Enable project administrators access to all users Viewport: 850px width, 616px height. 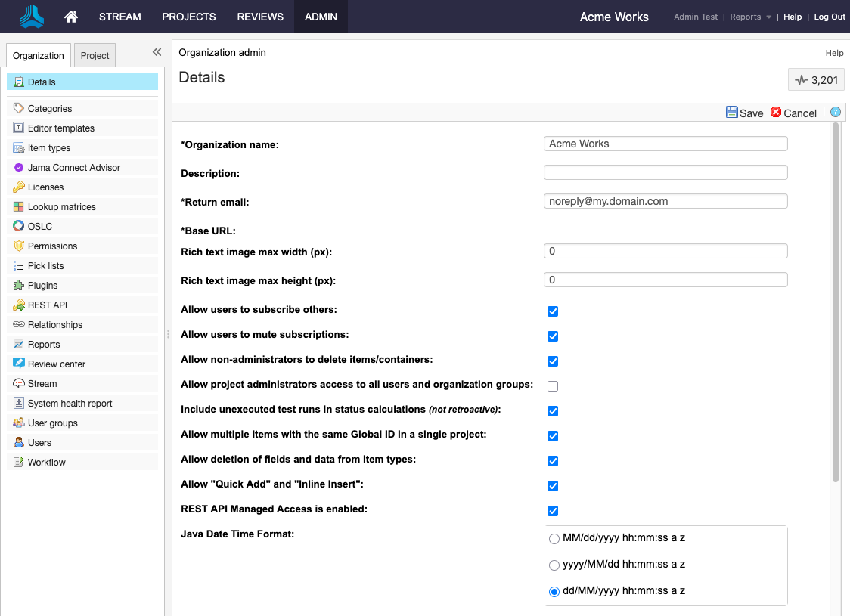552,385
